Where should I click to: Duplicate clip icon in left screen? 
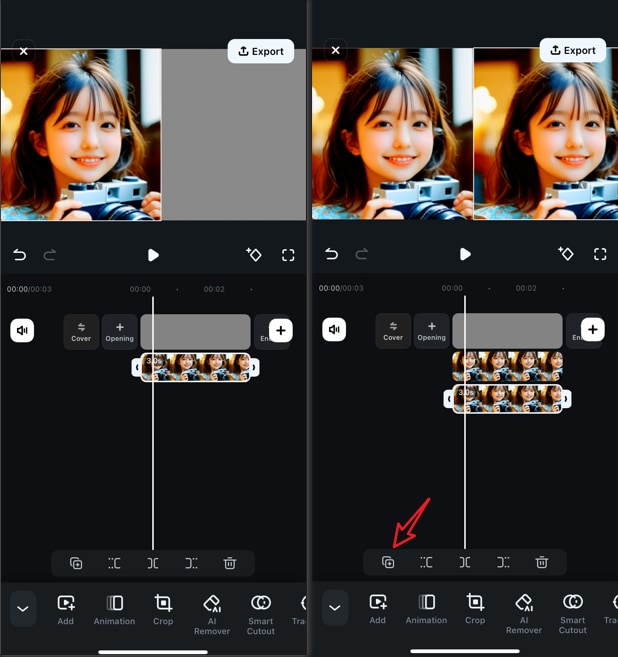point(76,563)
